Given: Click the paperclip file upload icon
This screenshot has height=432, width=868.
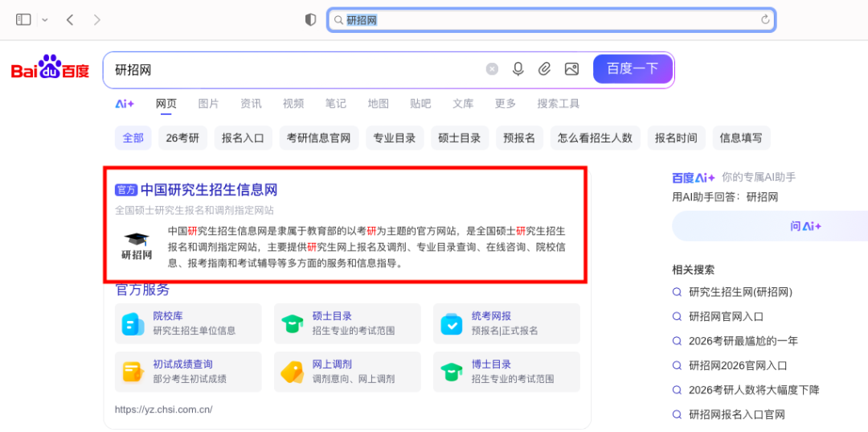Looking at the screenshot, I should click(545, 69).
